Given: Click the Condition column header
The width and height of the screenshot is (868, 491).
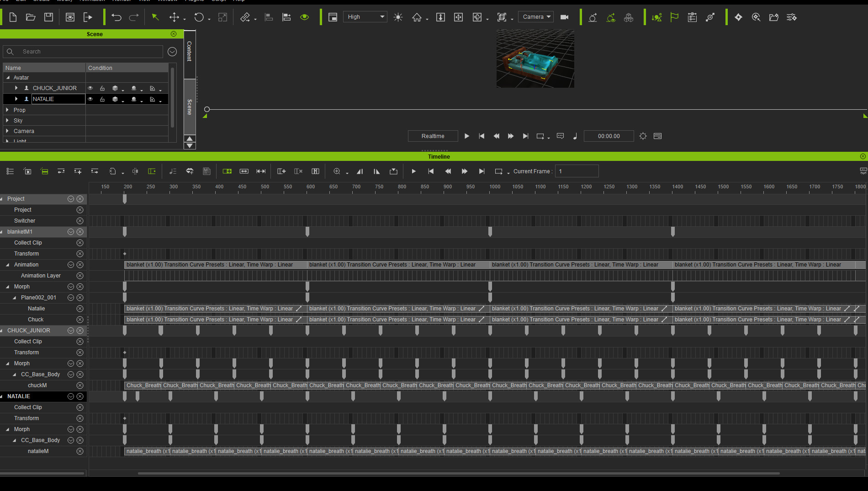Looking at the screenshot, I should [x=127, y=68].
